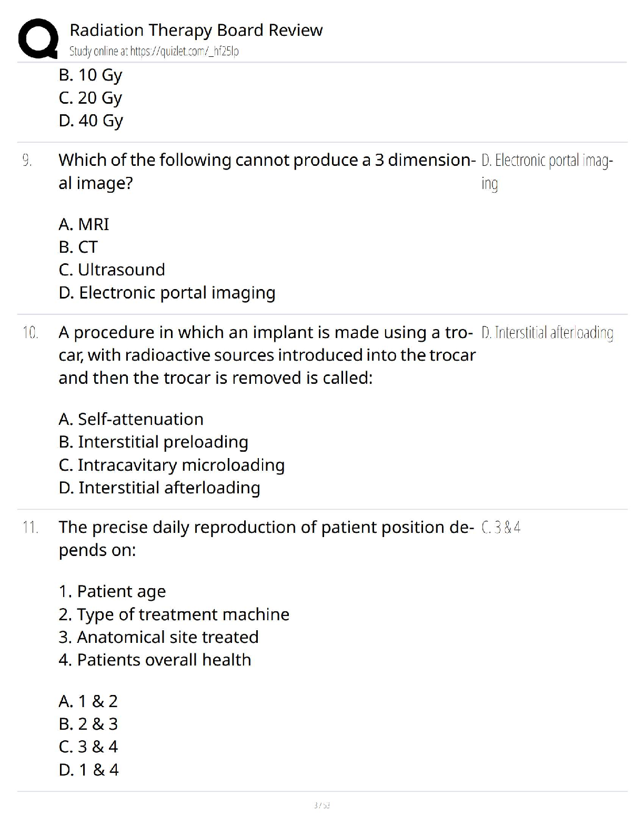Select option A. Self-attenuation
The height and width of the screenshot is (834, 644).
131,419
